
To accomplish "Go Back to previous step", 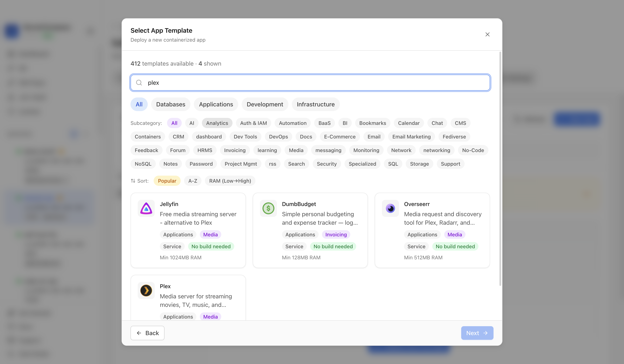I will (147, 333).
